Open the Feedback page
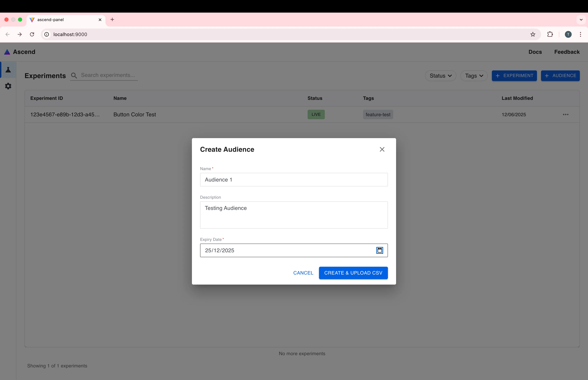Image resolution: width=588 pixels, height=380 pixels. tap(567, 52)
